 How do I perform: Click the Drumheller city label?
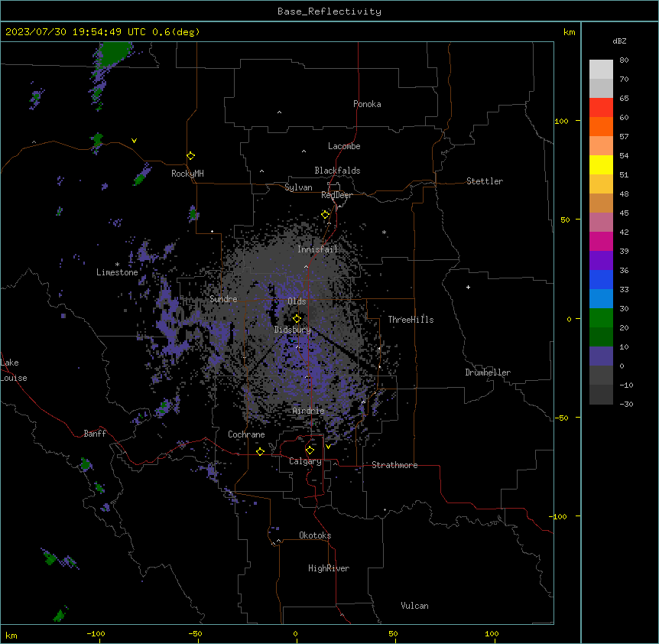click(x=488, y=372)
